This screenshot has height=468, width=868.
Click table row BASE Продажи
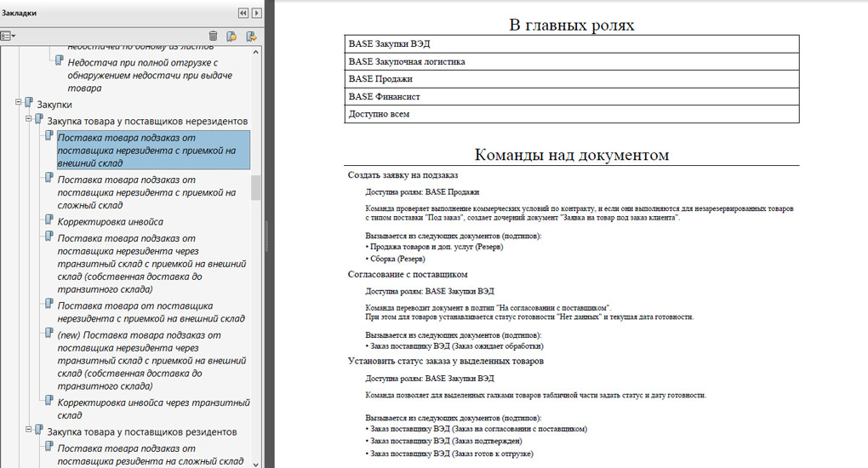pyautogui.click(x=571, y=78)
